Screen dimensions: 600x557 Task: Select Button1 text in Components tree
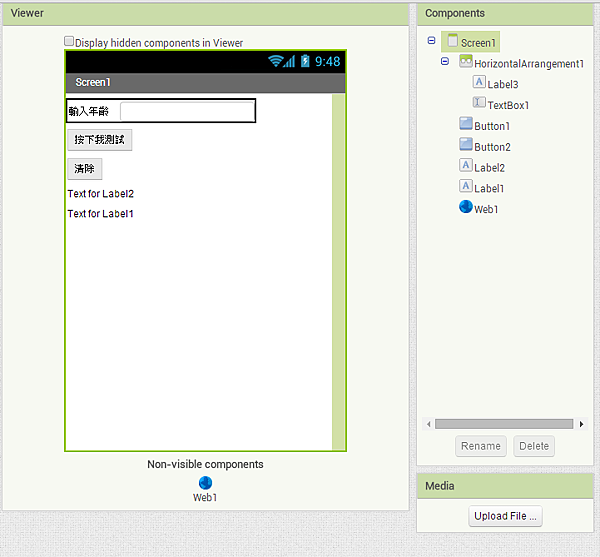click(492, 126)
